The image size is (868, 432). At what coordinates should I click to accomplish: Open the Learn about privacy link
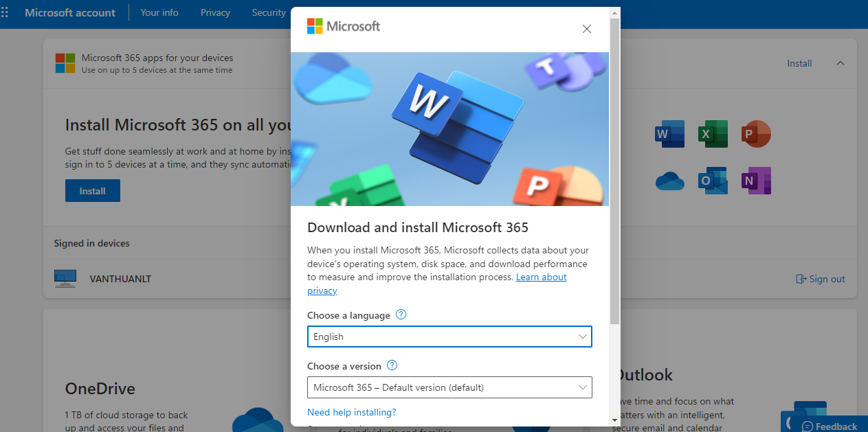tap(541, 277)
